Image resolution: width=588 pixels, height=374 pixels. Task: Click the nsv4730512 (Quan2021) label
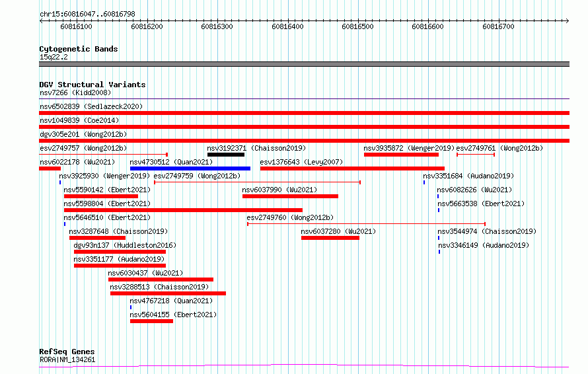[171, 162]
